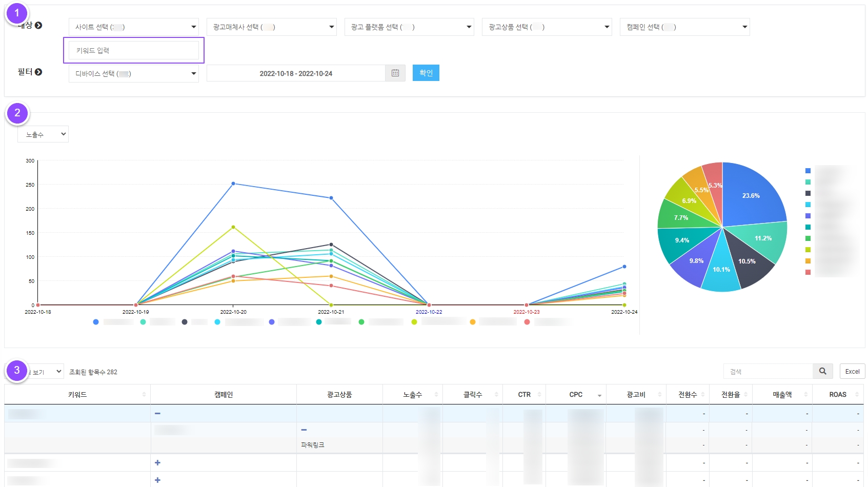Click the 전환율 column sort icon
Viewport: 868px width, 487px height.
745,394
